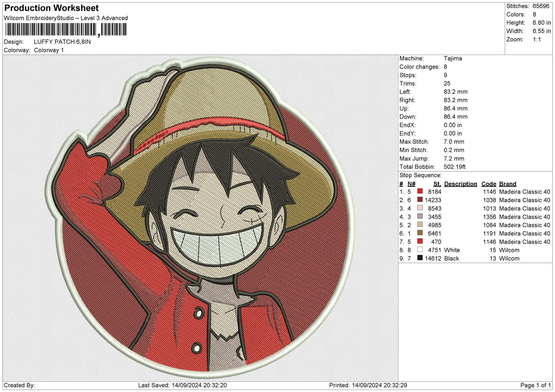The image size is (555, 392).
Task: Click the red swatch in stop row 7
Action: pyautogui.click(x=420, y=242)
